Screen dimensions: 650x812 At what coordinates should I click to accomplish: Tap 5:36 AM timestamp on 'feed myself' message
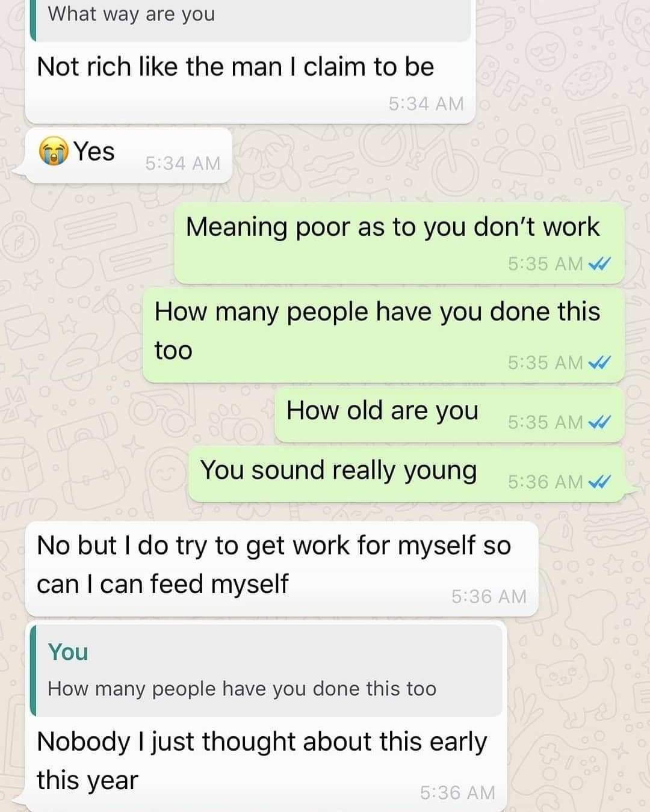[489, 597]
